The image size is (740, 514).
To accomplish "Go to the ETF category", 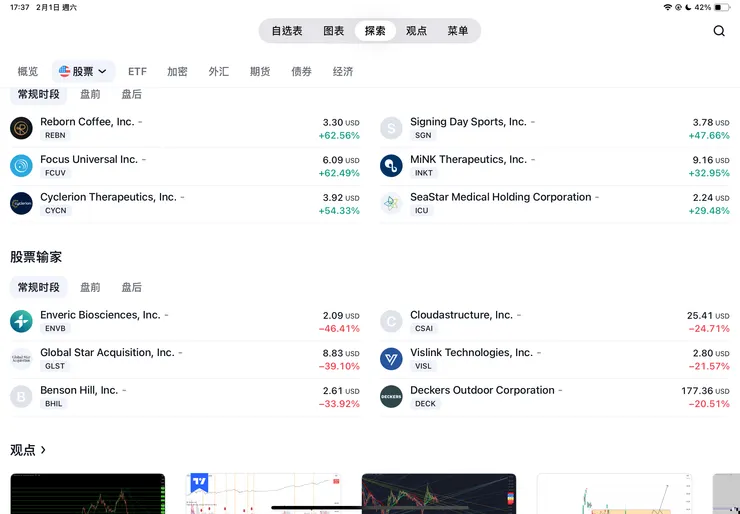I will pyautogui.click(x=137, y=71).
